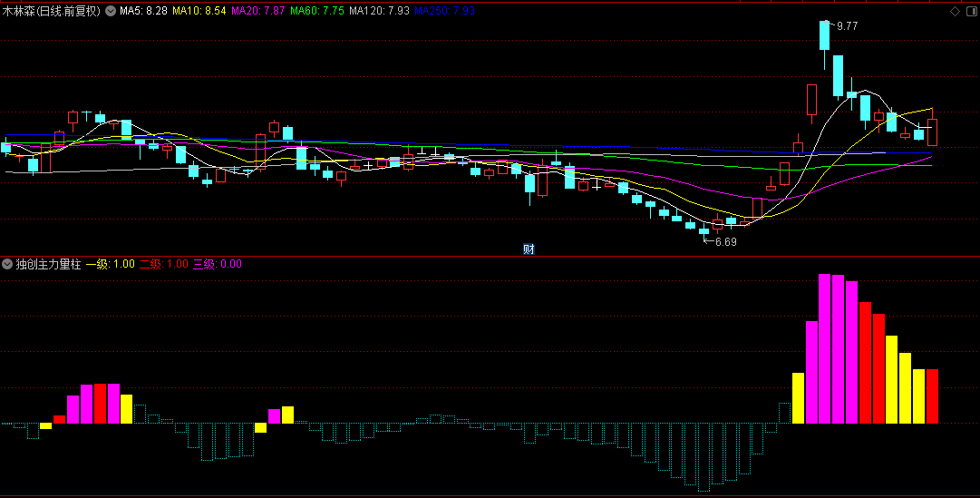Image resolution: width=980 pixels, height=498 pixels.
Task: Click the diamond icon at top right
Action: point(954,11)
